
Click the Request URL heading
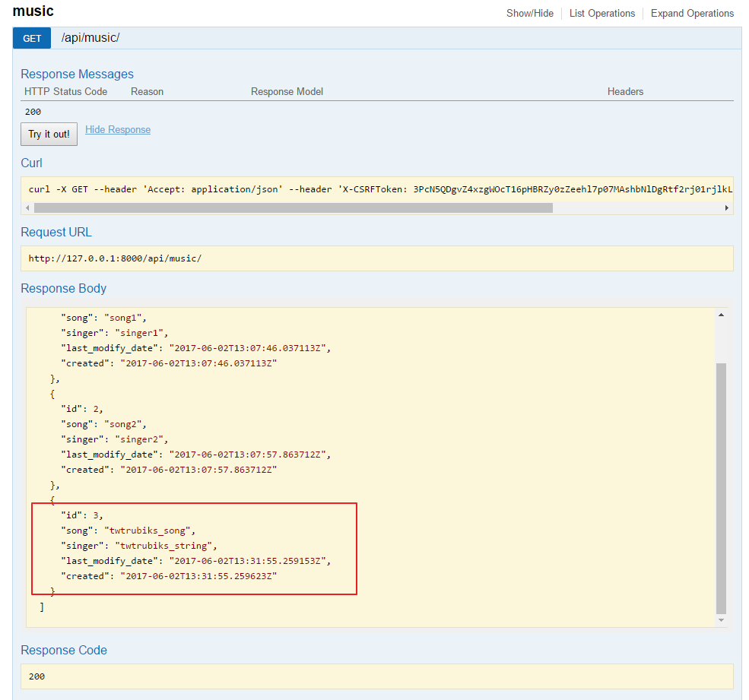(x=56, y=232)
